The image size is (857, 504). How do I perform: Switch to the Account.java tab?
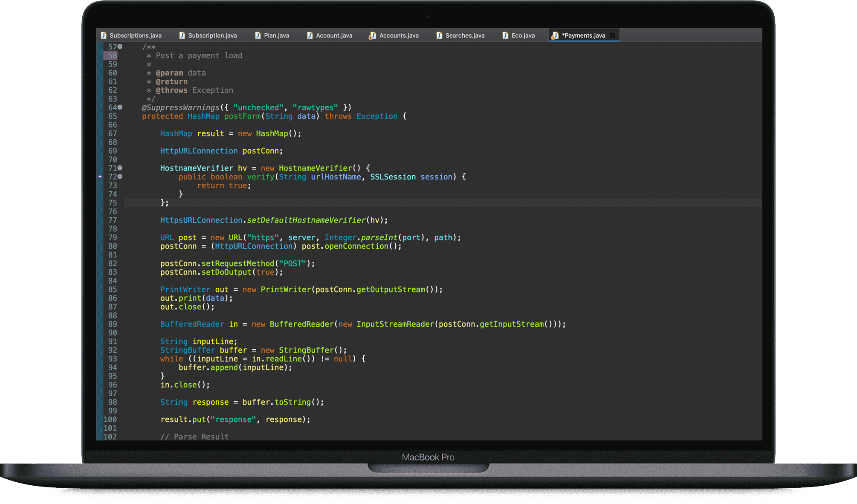pyautogui.click(x=333, y=35)
